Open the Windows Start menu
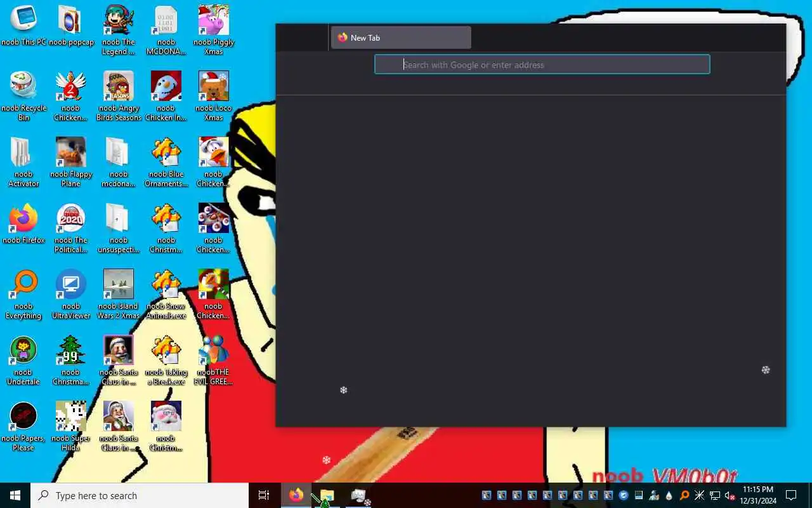Screen dimensions: 812x508 pos(15,495)
